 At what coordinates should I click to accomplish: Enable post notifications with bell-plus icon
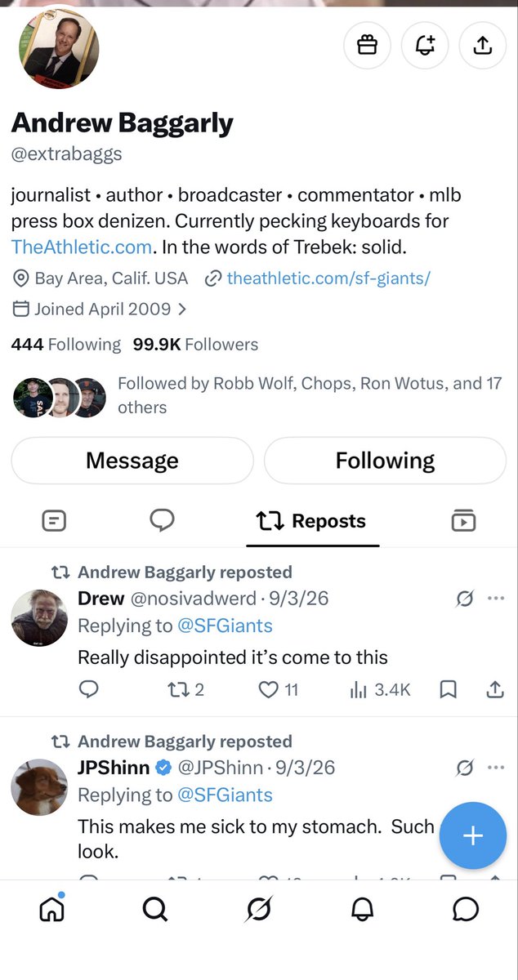click(x=425, y=46)
